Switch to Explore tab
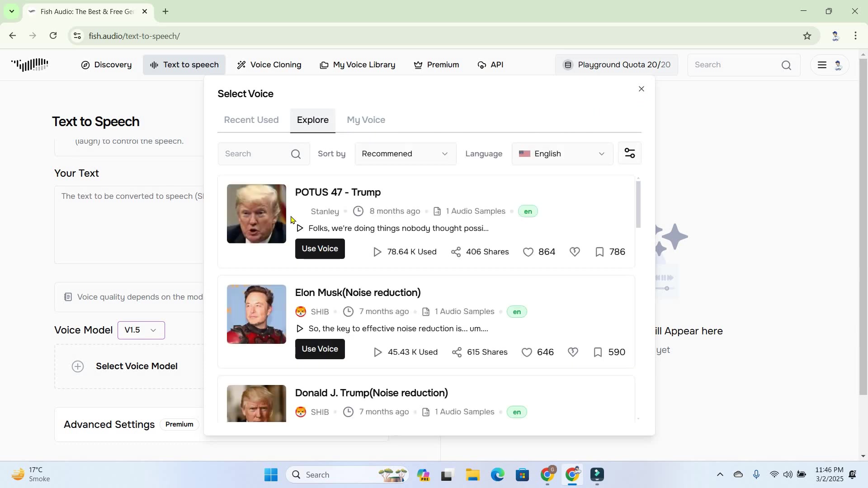 [x=313, y=120]
